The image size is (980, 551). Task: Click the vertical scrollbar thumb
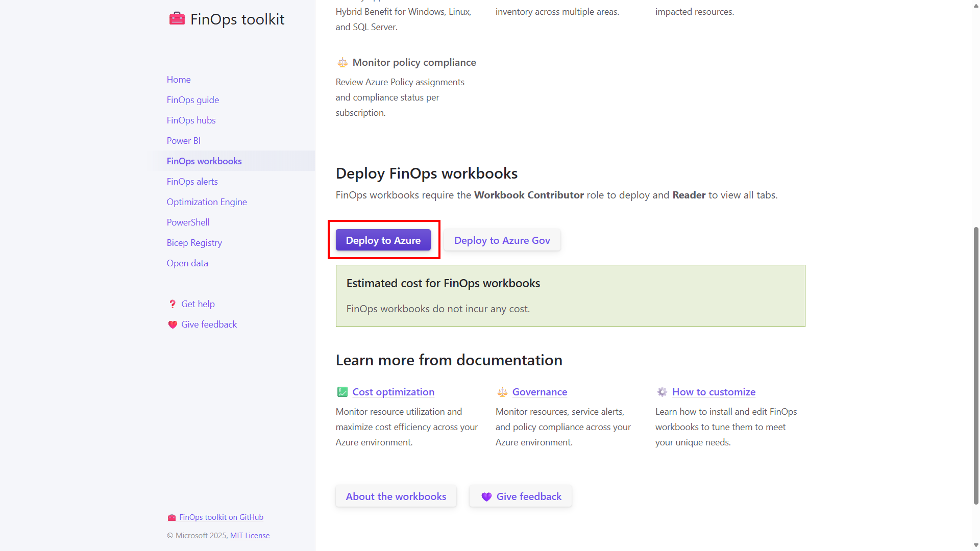point(976,365)
